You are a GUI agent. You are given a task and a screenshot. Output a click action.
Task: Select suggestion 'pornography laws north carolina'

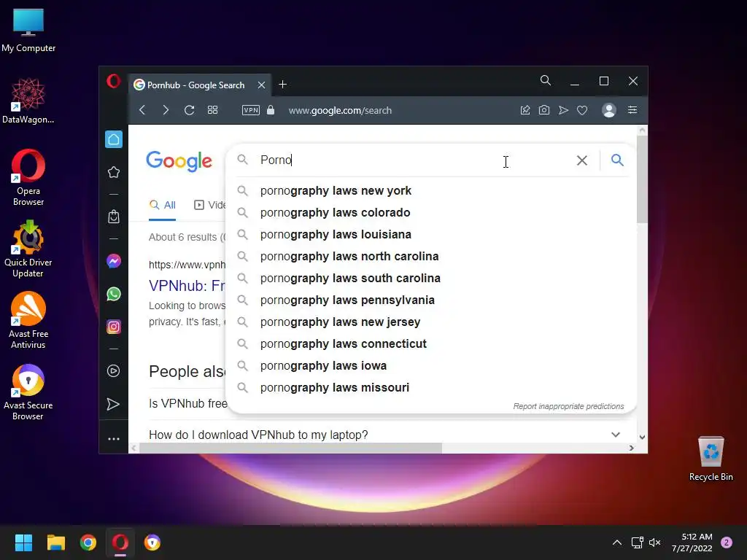(x=431, y=257)
